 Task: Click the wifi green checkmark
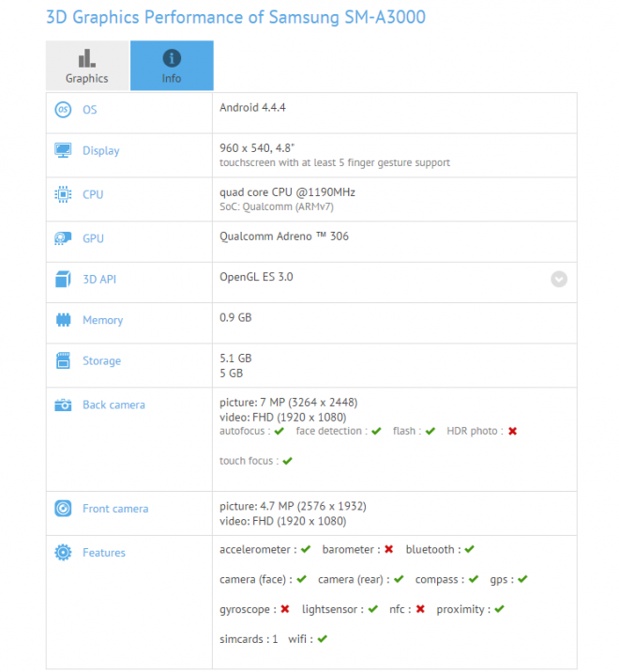[323, 639]
